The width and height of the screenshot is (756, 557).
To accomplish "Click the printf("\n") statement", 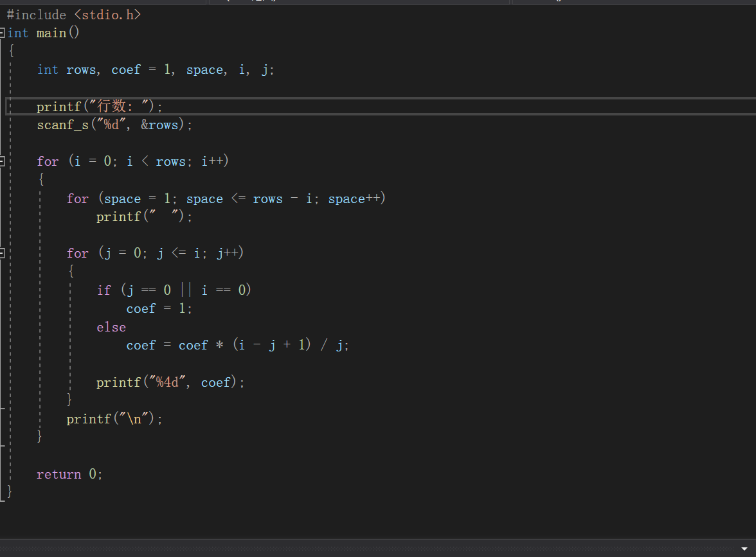I will point(114,419).
